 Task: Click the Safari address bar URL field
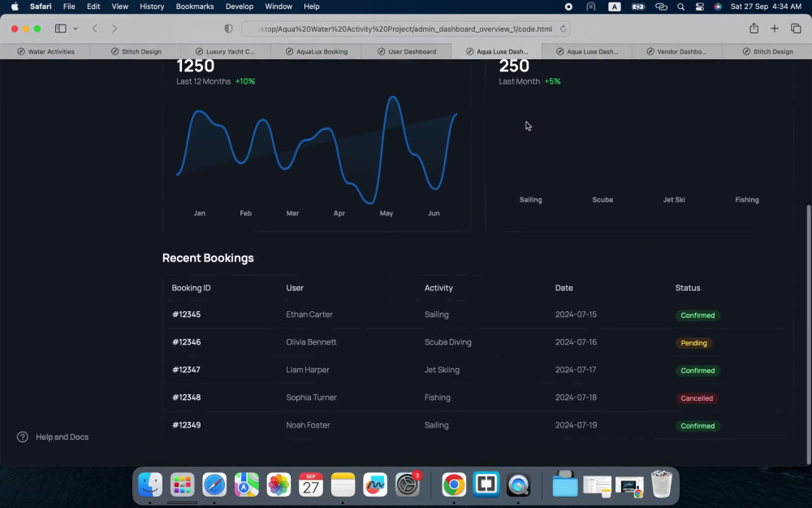click(x=405, y=28)
